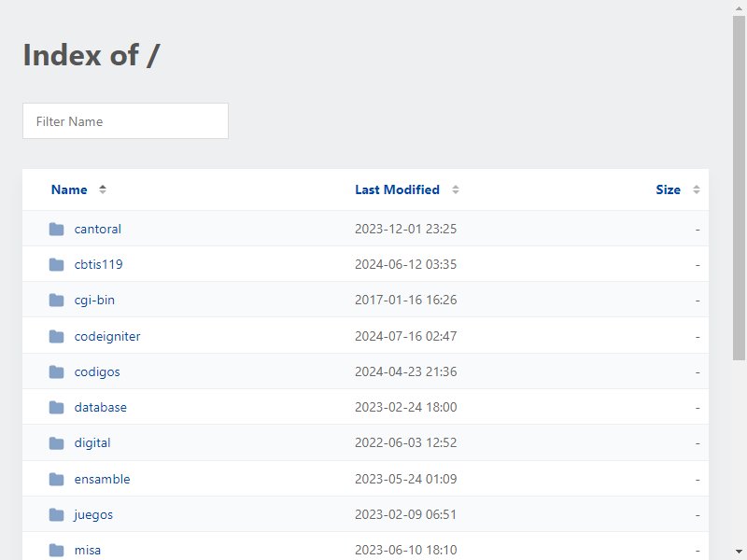Sort by the Last Modified header
The width and height of the screenshot is (747, 560).
[x=398, y=189]
